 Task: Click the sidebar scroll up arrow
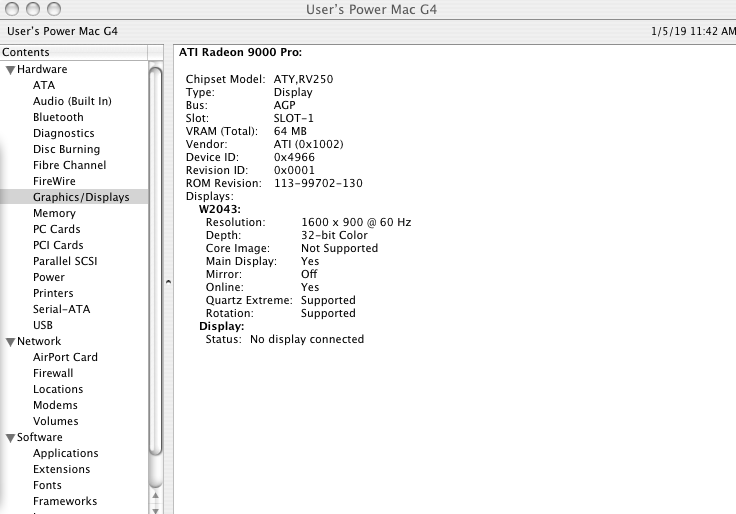click(x=155, y=495)
